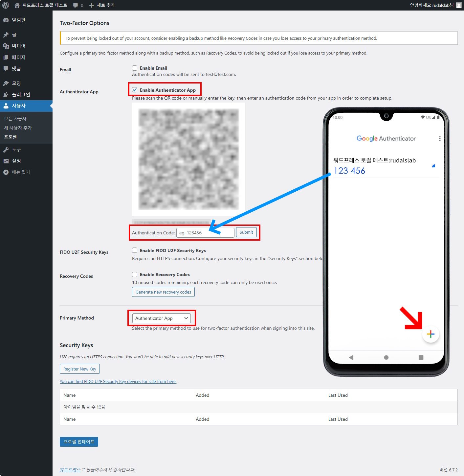Tap the colorful plus button on phone
Image resolution: width=464 pixels, height=476 pixels.
431,334
